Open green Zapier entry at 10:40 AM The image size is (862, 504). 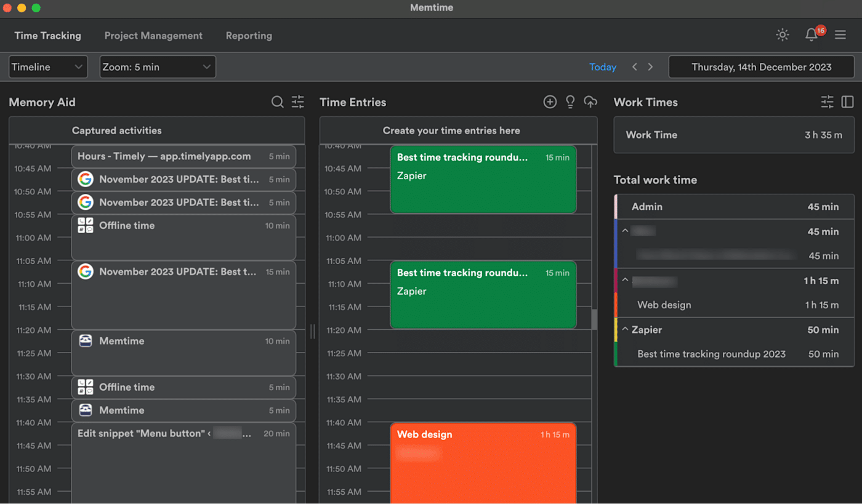483,179
